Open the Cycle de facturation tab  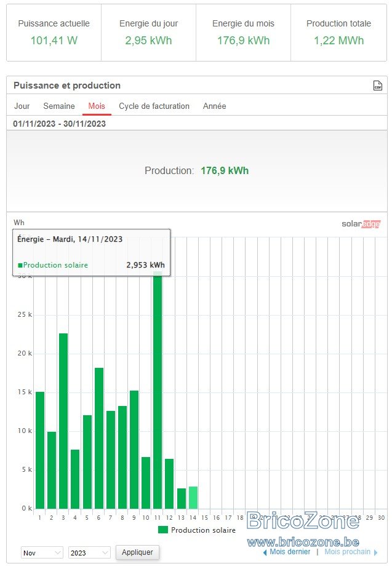click(154, 106)
